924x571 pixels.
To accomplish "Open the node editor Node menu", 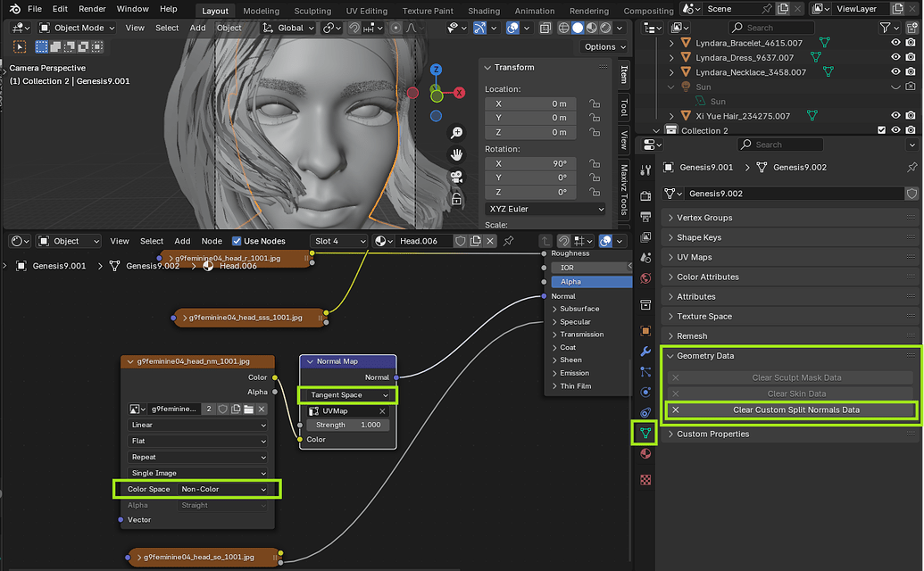I will pyautogui.click(x=212, y=241).
